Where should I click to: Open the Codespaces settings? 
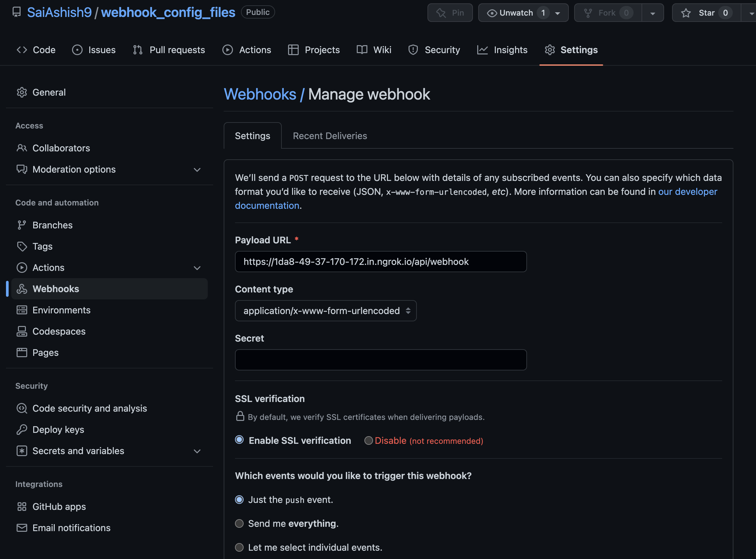tap(59, 331)
